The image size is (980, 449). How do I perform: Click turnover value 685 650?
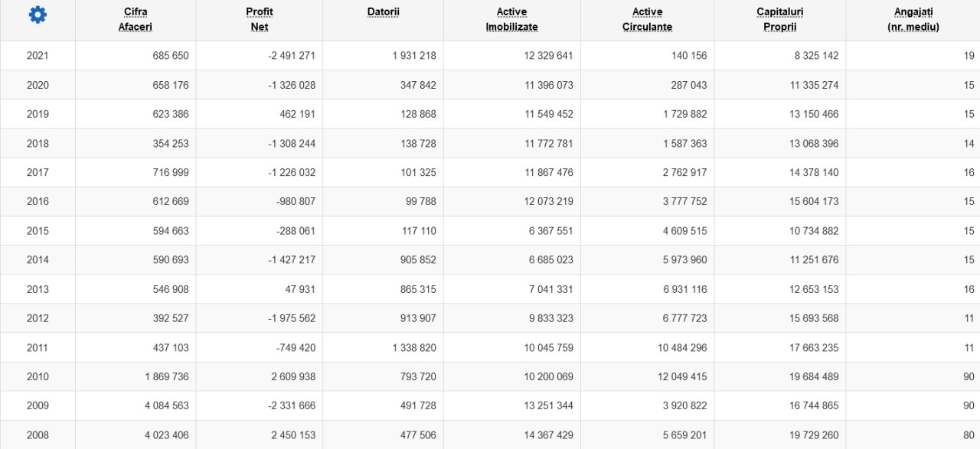pos(171,56)
